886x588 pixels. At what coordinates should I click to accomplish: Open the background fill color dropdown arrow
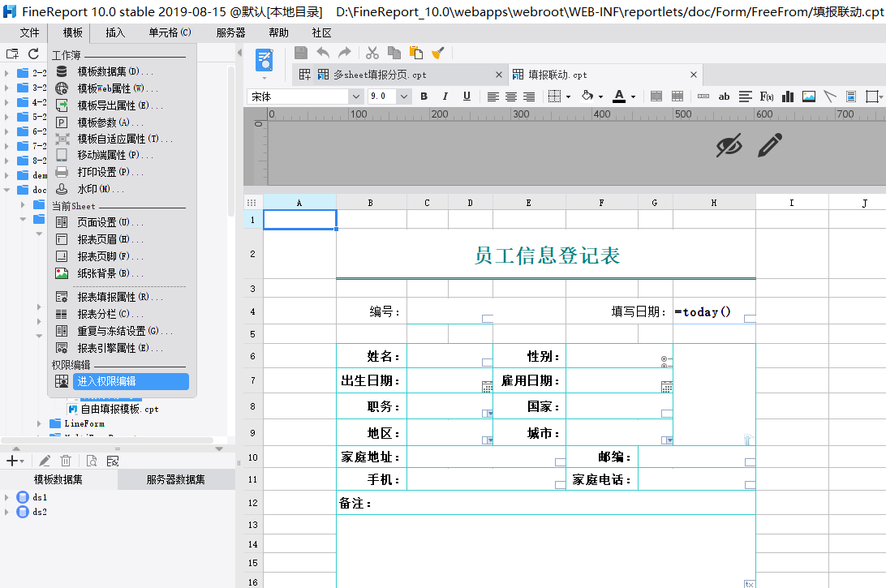pyautogui.click(x=600, y=97)
